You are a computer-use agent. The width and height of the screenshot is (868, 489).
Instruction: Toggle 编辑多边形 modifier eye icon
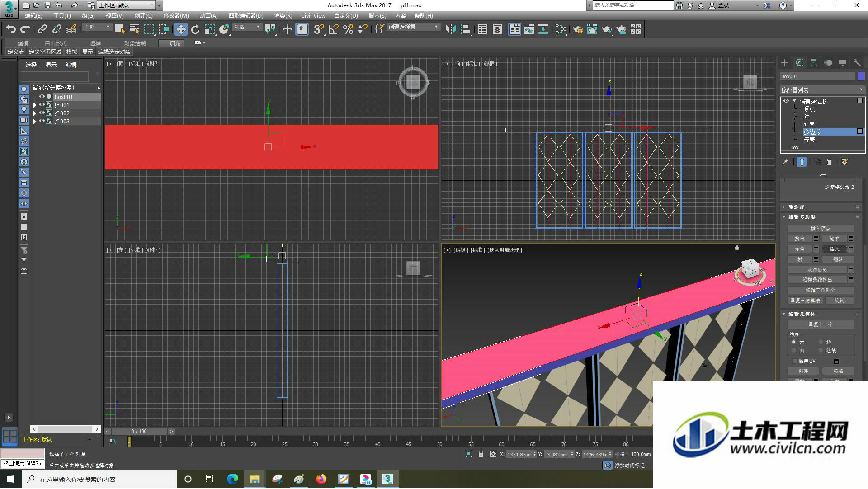pyautogui.click(x=786, y=101)
